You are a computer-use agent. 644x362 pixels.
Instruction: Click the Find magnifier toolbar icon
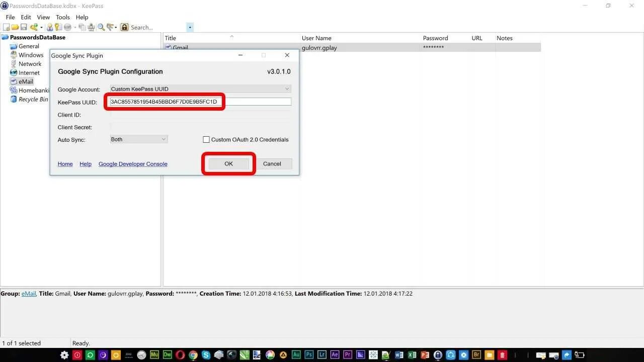(x=101, y=27)
